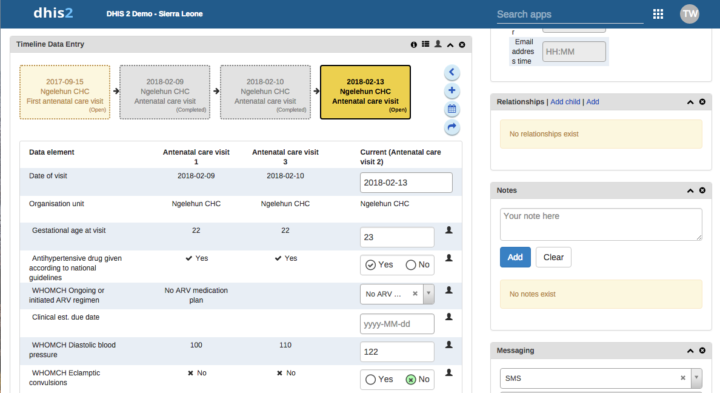Click the left arrow timeline navigation button

coord(452,72)
